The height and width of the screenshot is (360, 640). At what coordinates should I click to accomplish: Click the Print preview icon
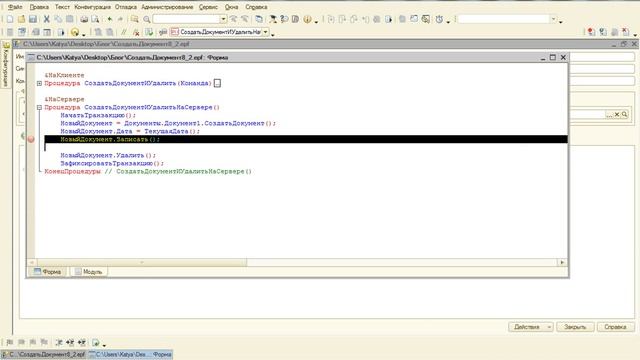pos(95,19)
